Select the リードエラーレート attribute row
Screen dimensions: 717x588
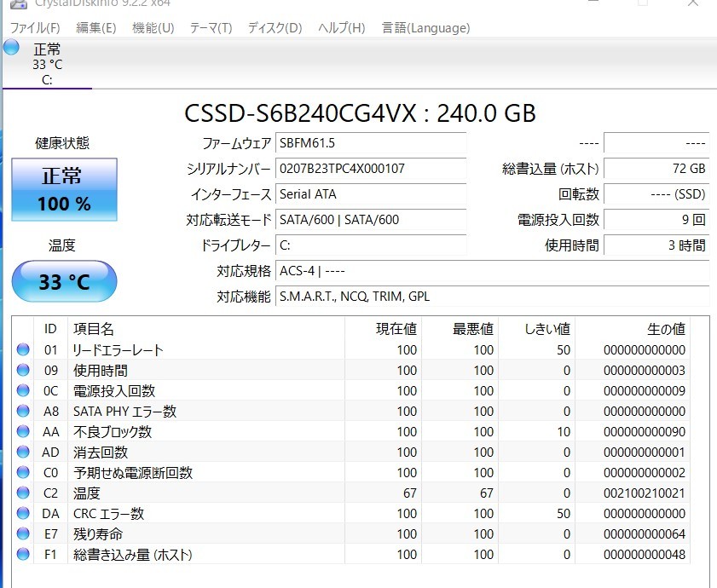(x=350, y=349)
